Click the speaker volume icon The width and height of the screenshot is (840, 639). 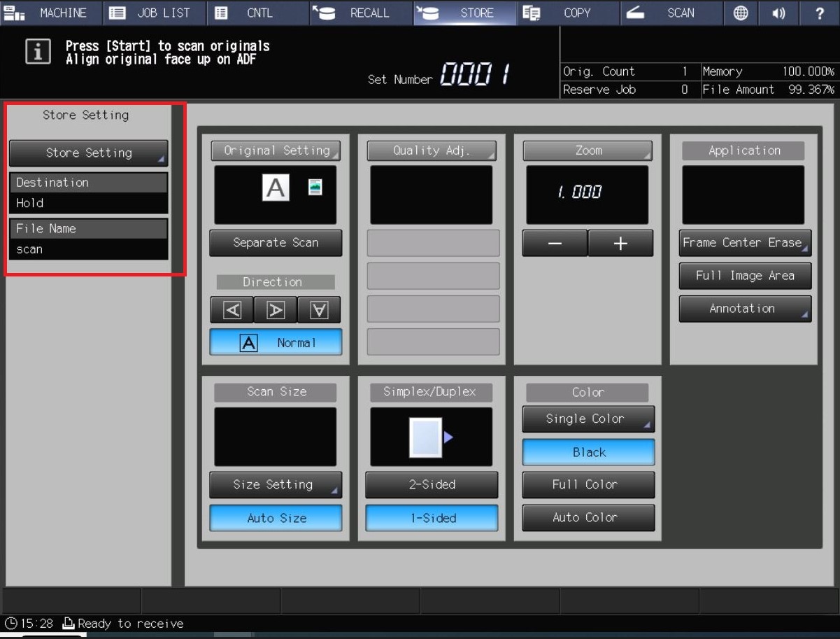779,13
